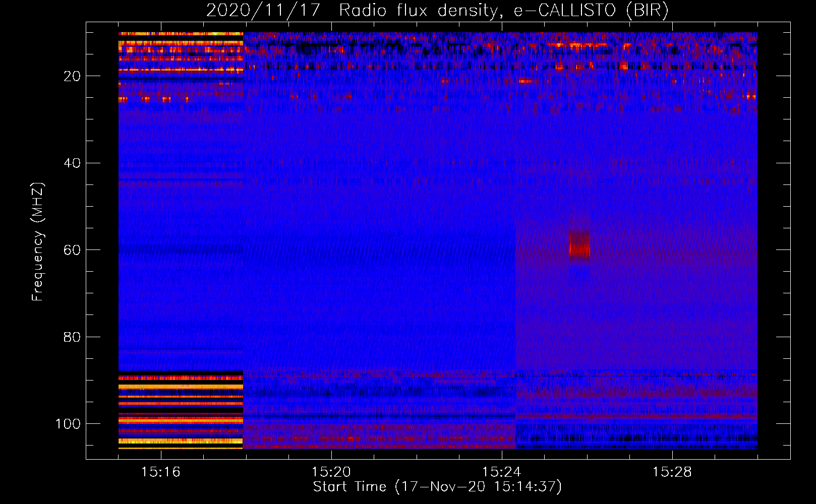Click the 40 MHz frequency tick label
This screenshot has height=504, width=816.
pos(72,163)
